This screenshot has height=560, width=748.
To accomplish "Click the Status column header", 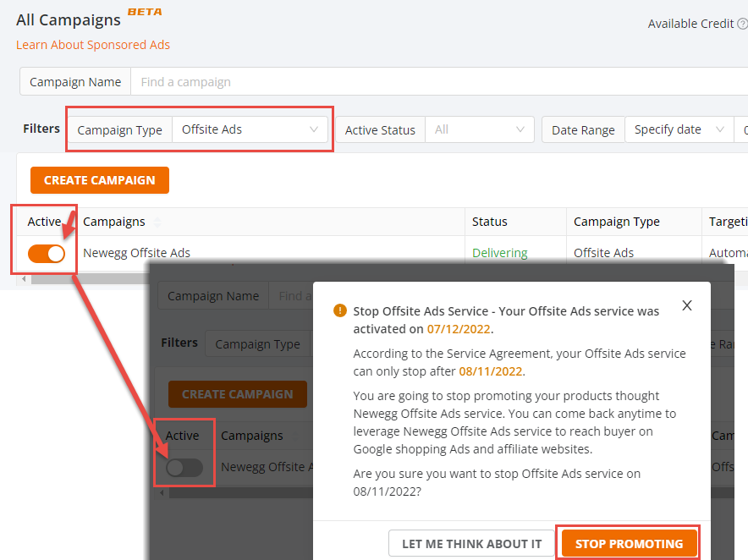I will [489, 222].
